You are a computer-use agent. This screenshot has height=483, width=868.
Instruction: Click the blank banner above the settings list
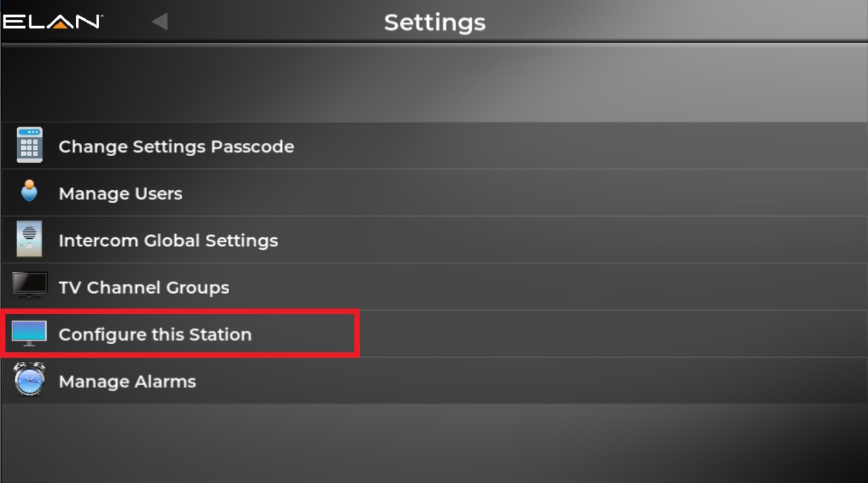(x=434, y=83)
